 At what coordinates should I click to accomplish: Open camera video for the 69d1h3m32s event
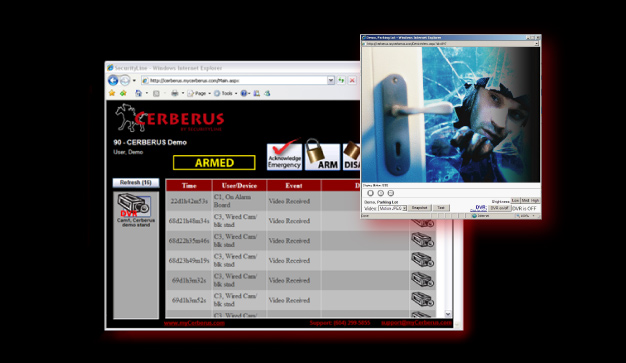(x=422, y=280)
